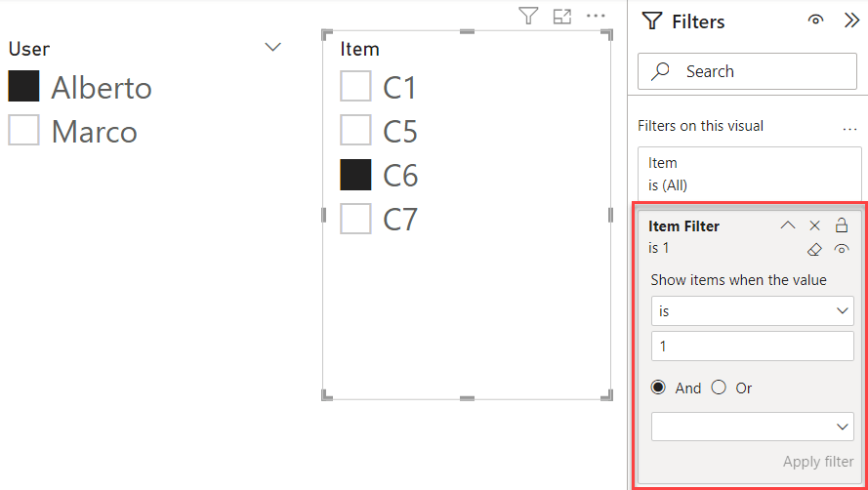This screenshot has width=868, height=490.
Task: Click the visual filter funnel icon
Action: click(528, 16)
